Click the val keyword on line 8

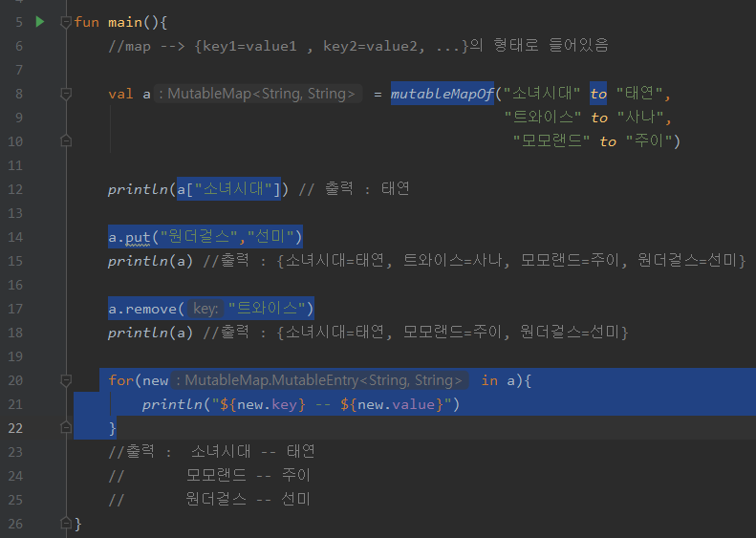click(120, 94)
